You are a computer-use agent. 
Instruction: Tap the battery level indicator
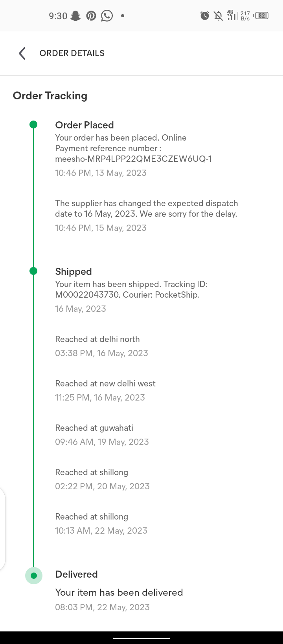(x=262, y=16)
